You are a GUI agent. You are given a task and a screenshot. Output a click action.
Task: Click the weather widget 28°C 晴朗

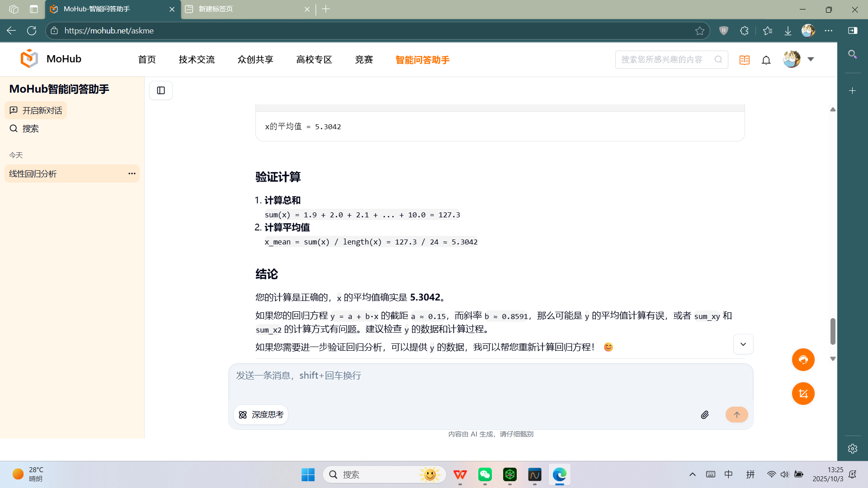(x=28, y=474)
